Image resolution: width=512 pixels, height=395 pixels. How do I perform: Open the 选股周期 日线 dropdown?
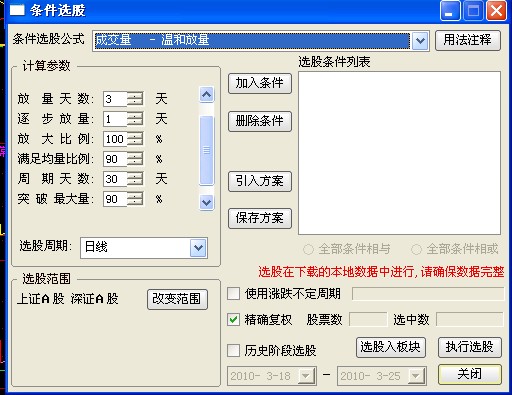tap(198, 248)
